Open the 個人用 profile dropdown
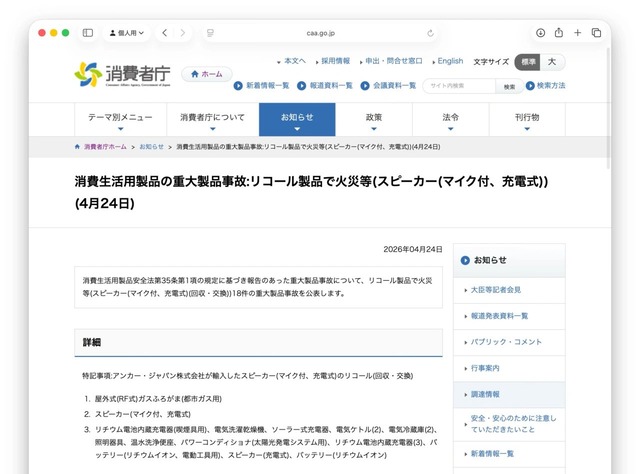Screen dimensions: 640x474 [x=127, y=33]
